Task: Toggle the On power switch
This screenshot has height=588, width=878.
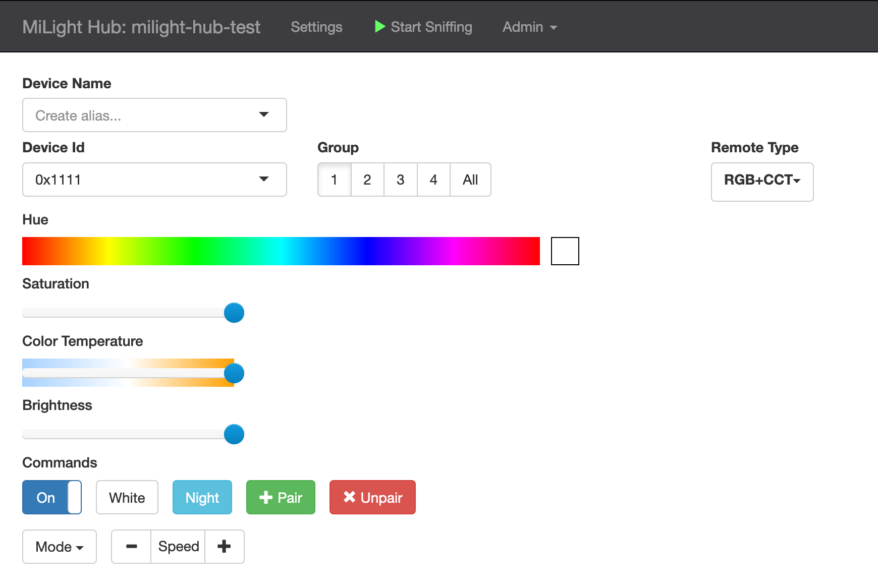Action: [52, 497]
